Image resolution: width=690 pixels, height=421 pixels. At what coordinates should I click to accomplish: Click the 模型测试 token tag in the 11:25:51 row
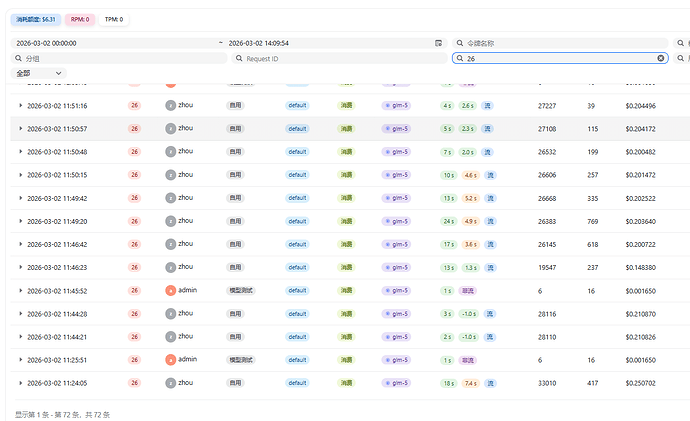click(241, 360)
